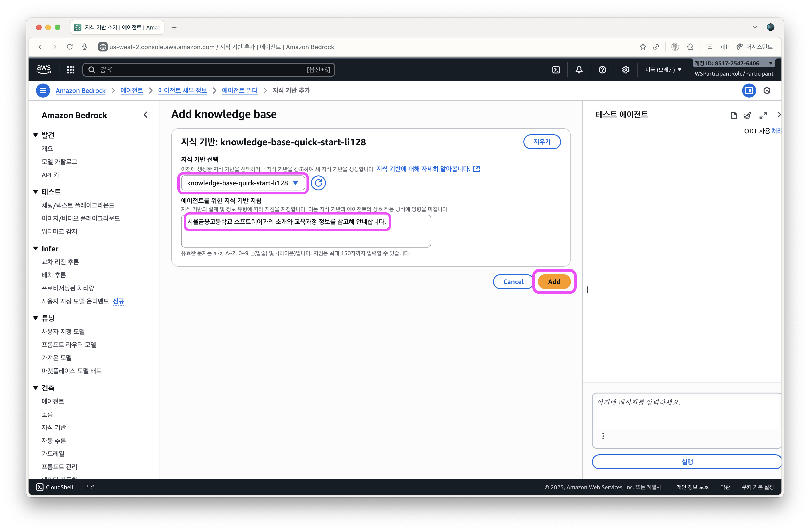Navigate to 에이전트 in sidebar
The height and width of the screenshot is (532, 810).
tap(53, 401)
